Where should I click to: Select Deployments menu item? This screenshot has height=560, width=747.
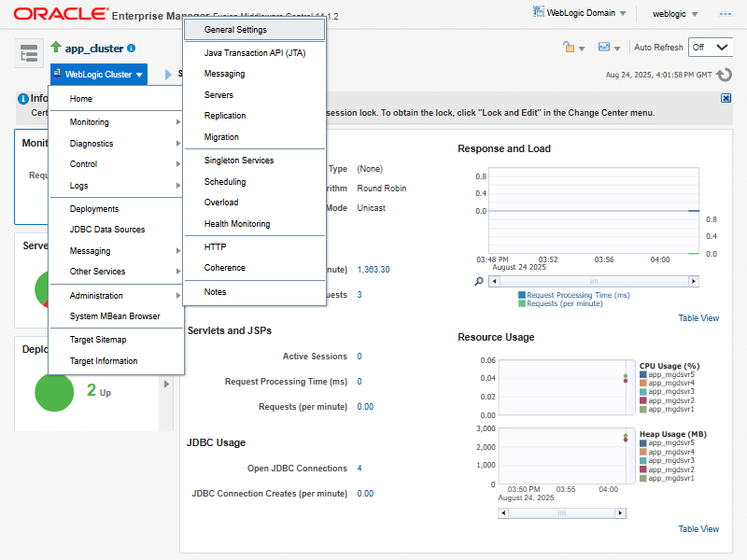(116, 208)
